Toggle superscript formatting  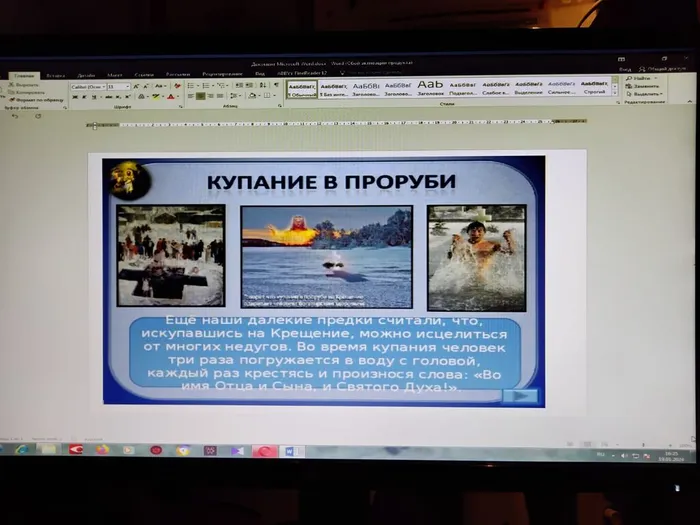pyautogui.click(x=128, y=97)
